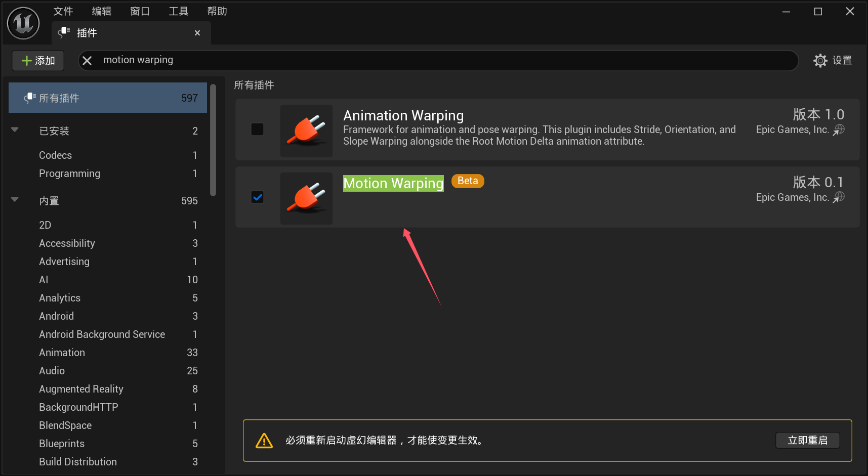Click the Animation Warping description text

click(x=540, y=136)
